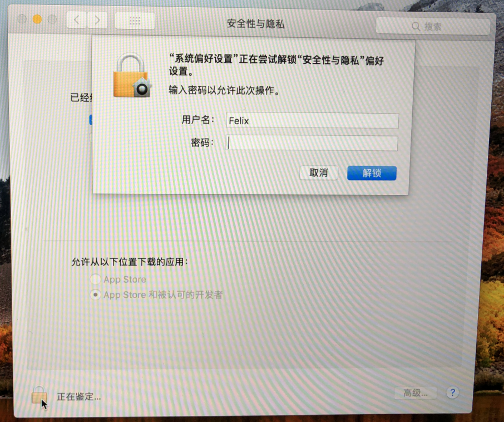Click the magnifier icon in search box
The height and width of the screenshot is (422, 504).
[x=416, y=26]
